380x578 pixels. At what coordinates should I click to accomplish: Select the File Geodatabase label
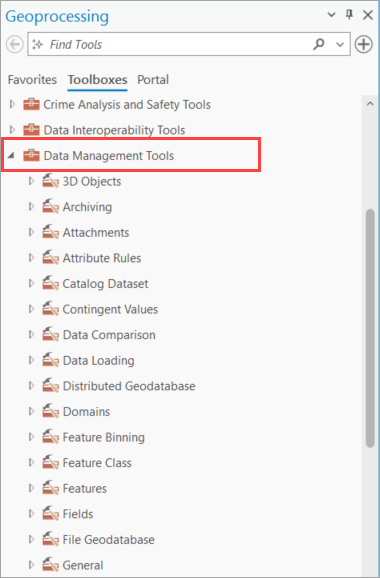(x=108, y=540)
